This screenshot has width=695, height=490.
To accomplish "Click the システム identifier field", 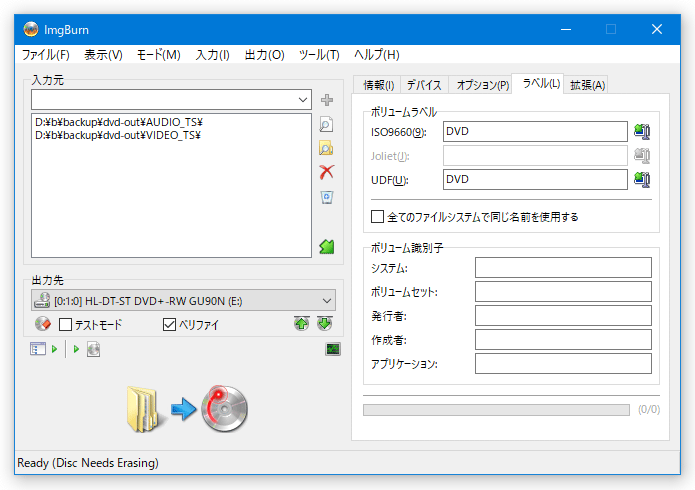I will coord(563,267).
